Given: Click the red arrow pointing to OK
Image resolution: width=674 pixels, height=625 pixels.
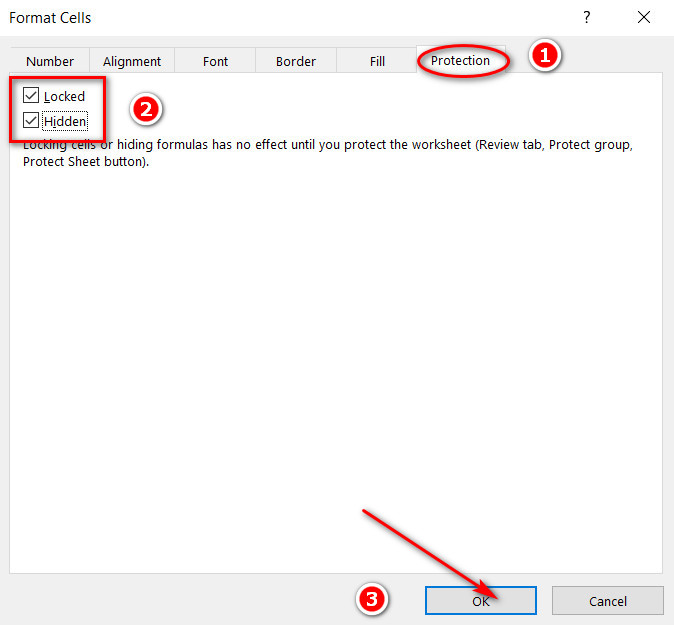Looking at the screenshot, I should click(x=430, y=555).
